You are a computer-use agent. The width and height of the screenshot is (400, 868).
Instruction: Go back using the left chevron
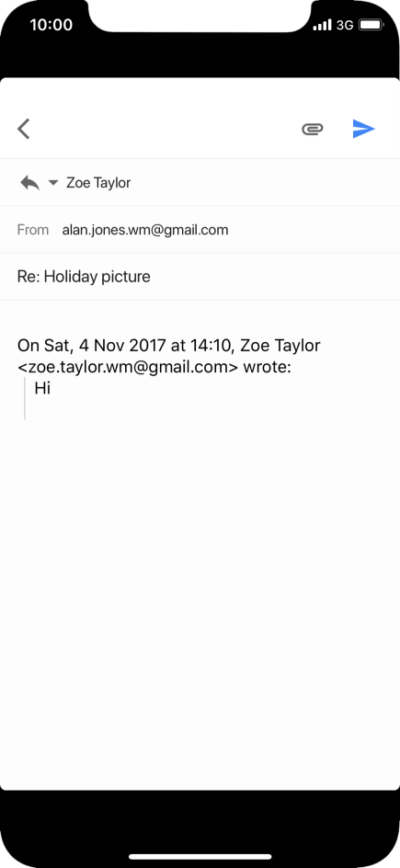pyautogui.click(x=23, y=129)
